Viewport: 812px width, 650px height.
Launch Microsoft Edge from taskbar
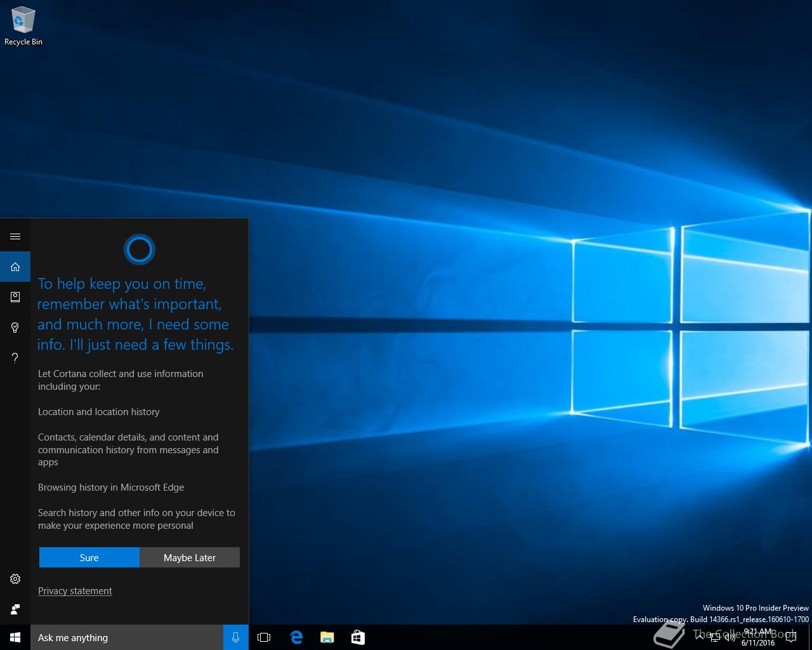click(x=296, y=637)
